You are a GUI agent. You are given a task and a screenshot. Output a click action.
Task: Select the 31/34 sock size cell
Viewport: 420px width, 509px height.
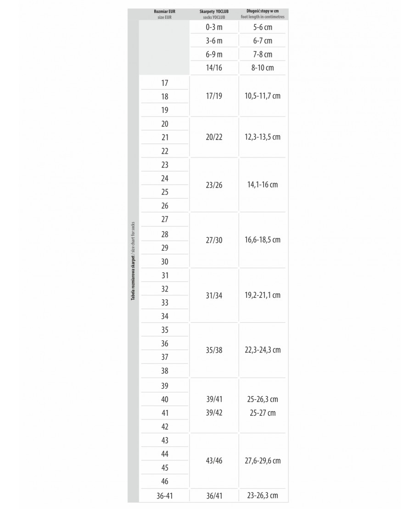tap(214, 296)
